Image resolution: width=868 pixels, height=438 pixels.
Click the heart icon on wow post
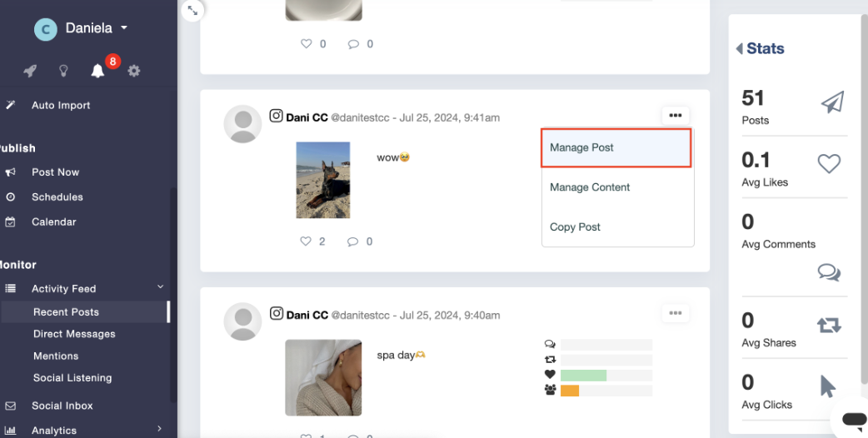(306, 241)
